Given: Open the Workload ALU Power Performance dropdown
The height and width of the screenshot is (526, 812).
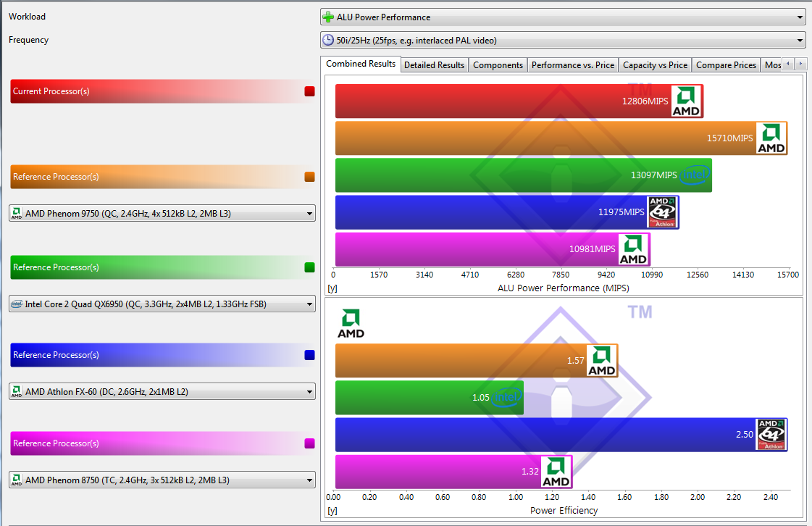Looking at the screenshot, I should coord(563,17).
